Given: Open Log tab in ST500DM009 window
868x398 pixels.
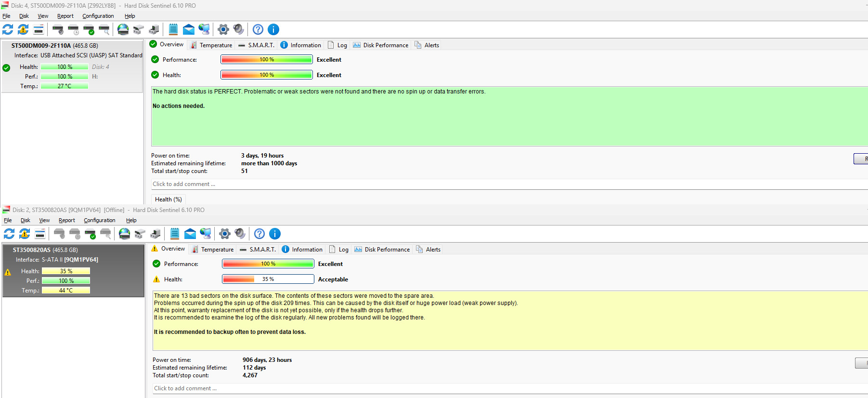Looking at the screenshot, I should pos(337,45).
